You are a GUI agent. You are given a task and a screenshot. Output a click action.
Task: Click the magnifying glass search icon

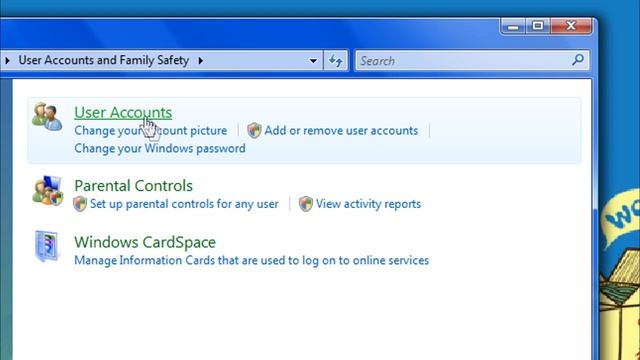[578, 60]
